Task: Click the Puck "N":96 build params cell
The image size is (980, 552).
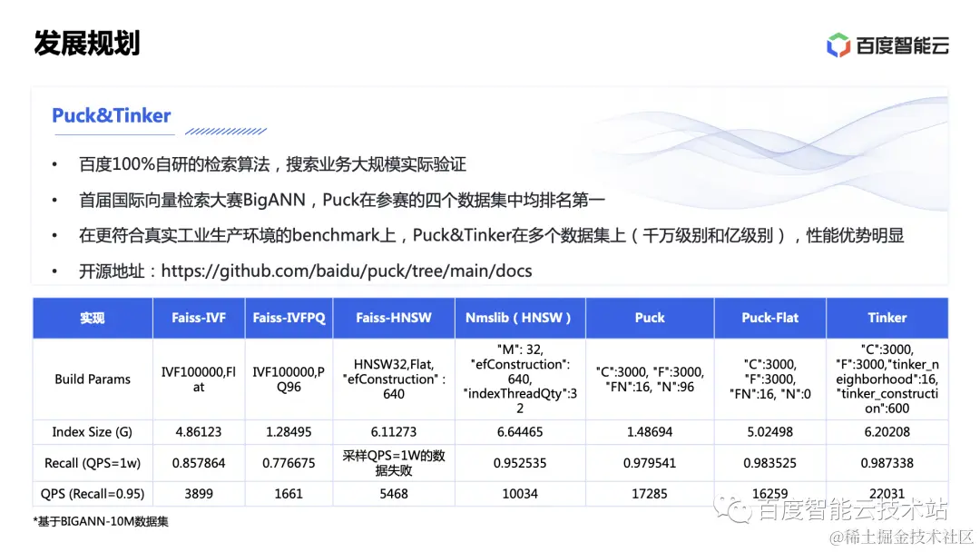Action: [650, 379]
